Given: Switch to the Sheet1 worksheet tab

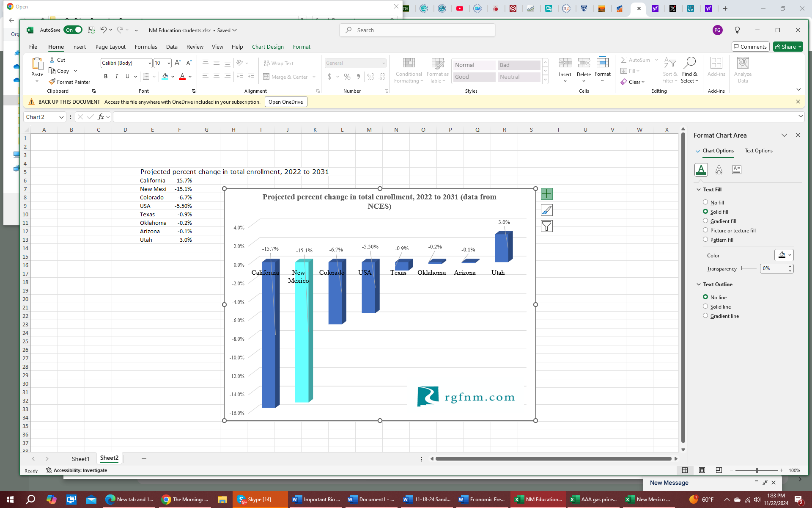Looking at the screenshot, I should [x=80, y=458].
